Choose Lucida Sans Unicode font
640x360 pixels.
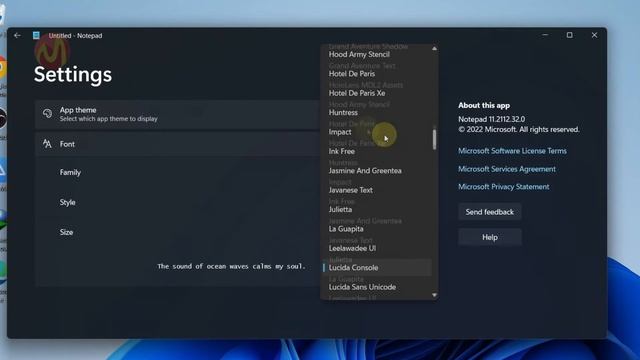tap(362, 287)
